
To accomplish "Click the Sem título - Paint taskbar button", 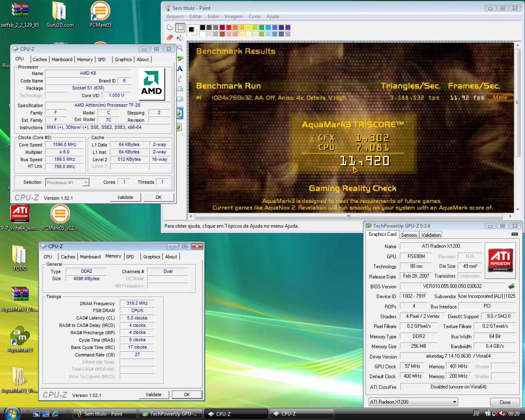I will 104,414.
